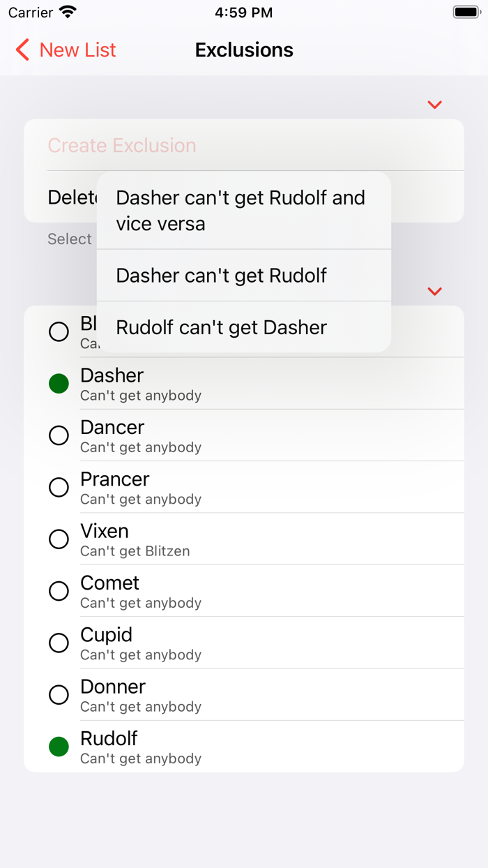Tap the Exclusions title
Viewport: 488px width, 868px height.
tap(243, 50)
